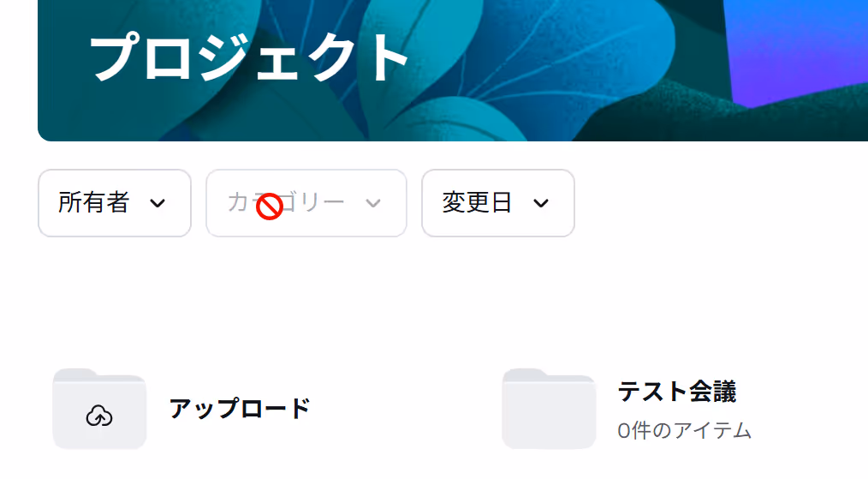868x479 pixels.
Task: Click the cloud upload icon
Action: coord(99,416)
